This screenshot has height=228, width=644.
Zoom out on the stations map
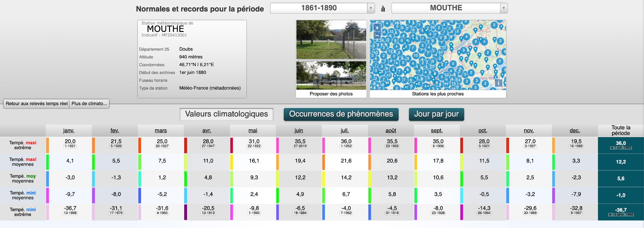(x=377, y=35)
